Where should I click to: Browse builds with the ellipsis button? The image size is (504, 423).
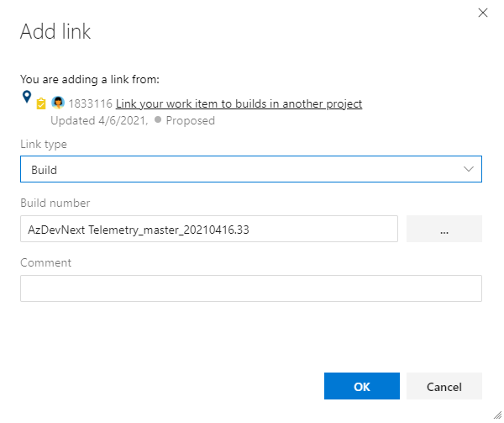pos(444,229)
